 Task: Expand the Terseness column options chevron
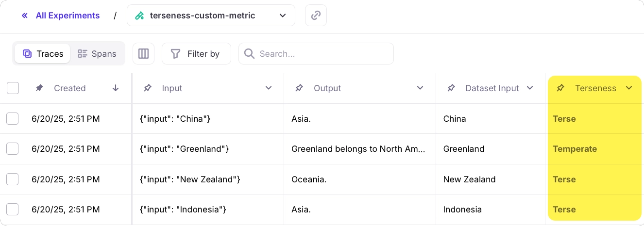click(x=629, y=88)
